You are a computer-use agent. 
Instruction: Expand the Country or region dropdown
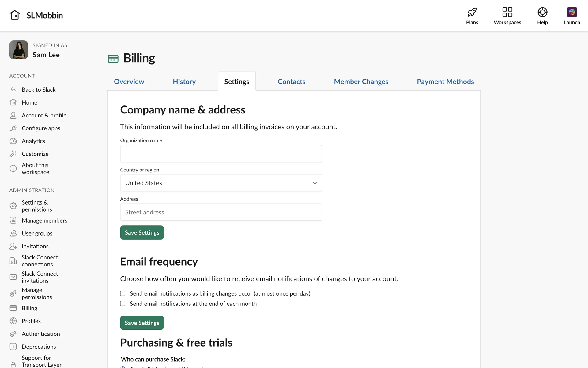click(221, 183)
